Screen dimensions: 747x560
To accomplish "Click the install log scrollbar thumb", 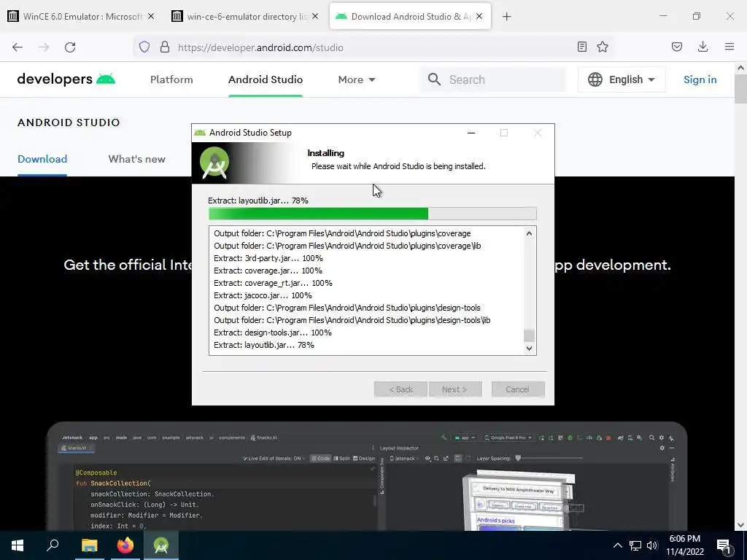I will click(x=529, y=335).
